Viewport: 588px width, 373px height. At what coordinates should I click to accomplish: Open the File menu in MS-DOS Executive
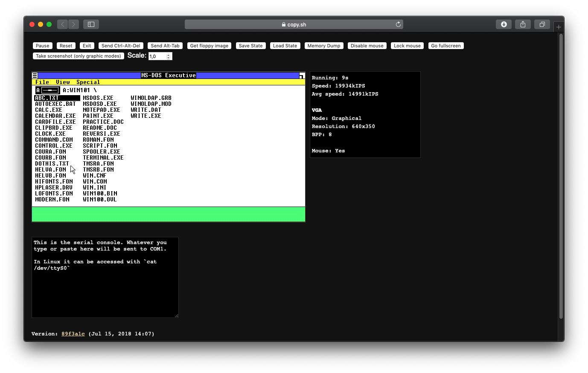pos(42,82)
